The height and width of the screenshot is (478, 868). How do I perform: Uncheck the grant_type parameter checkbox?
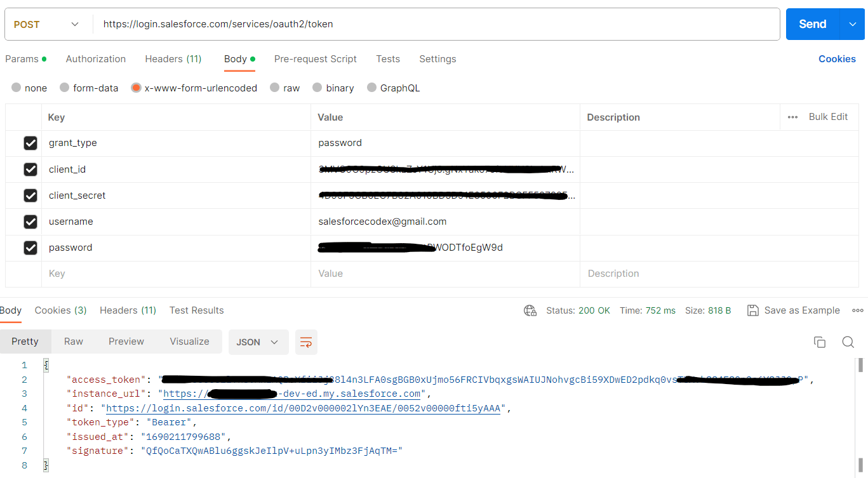pyautogui.click(x=30, y=143)
